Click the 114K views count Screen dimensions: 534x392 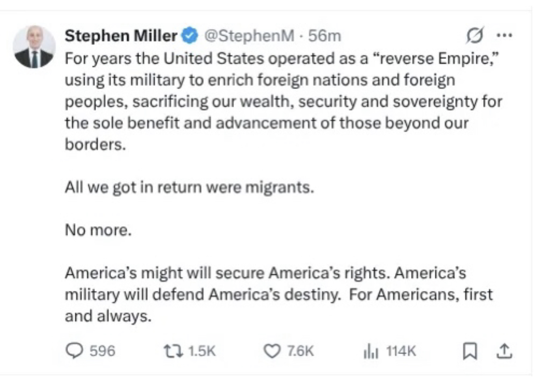click(401, 351)
